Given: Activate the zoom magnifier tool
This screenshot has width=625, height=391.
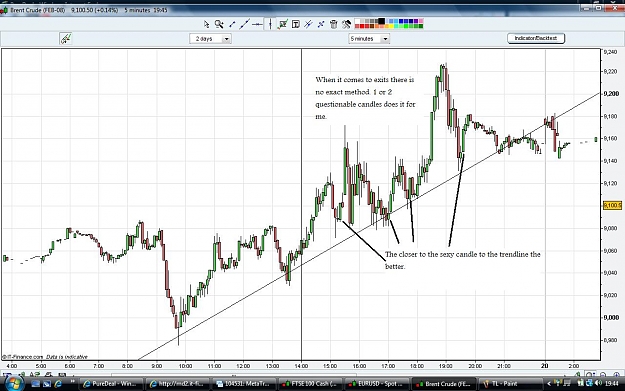Looking at the screenshot, I should click(x=219, y=24).
